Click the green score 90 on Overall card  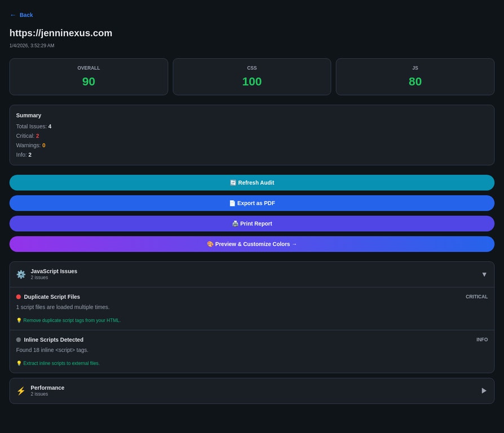pyautogui.click(x=89, y=81)
